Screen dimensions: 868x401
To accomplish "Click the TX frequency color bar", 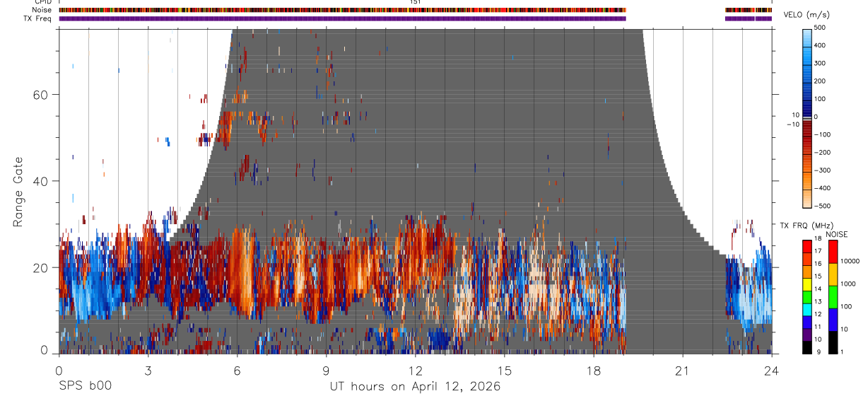I will [x=807, y=296].
